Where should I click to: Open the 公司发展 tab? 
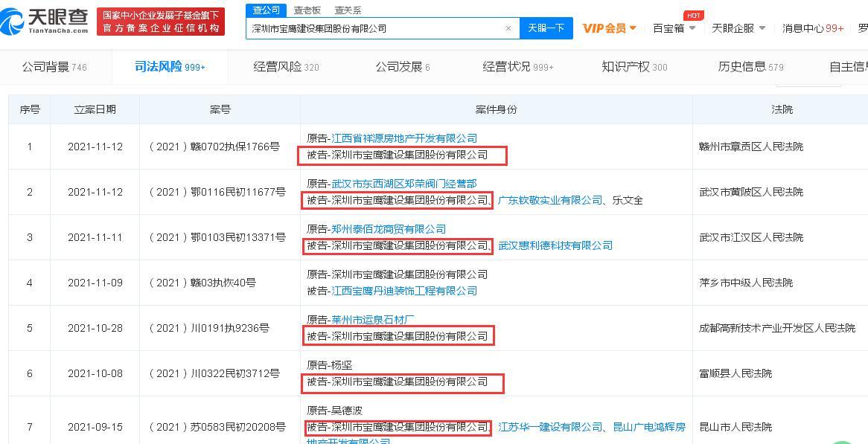pos(403,67)
